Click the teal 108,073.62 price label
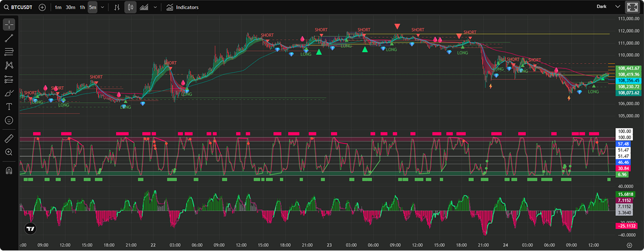The image size is (644, 251). [629, 93]
